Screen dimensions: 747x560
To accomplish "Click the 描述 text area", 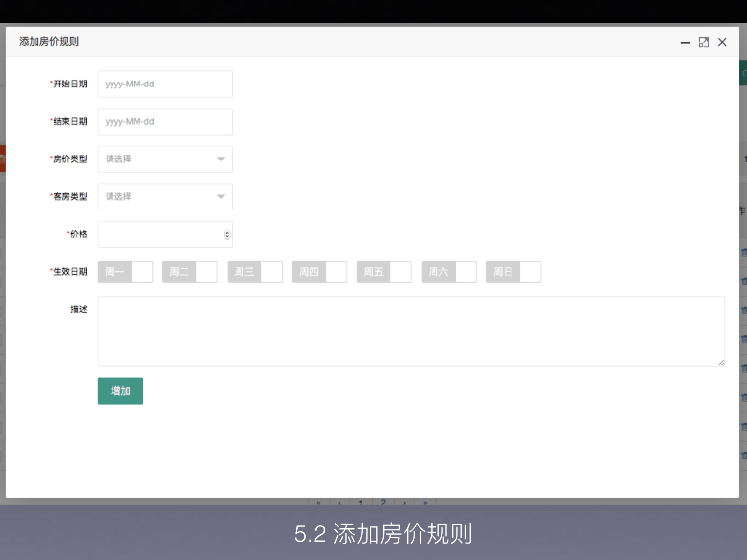I will pyautogui.click(x=411, y=331).
